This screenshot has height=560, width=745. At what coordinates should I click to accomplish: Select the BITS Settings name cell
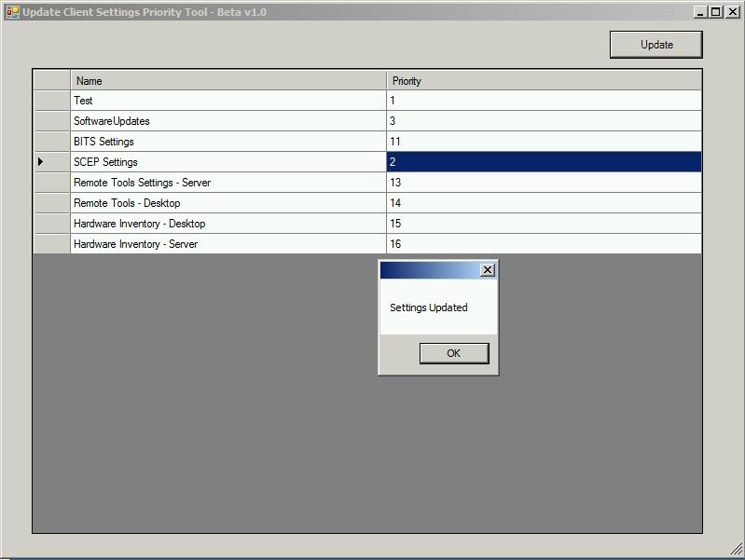coord(228,142)
